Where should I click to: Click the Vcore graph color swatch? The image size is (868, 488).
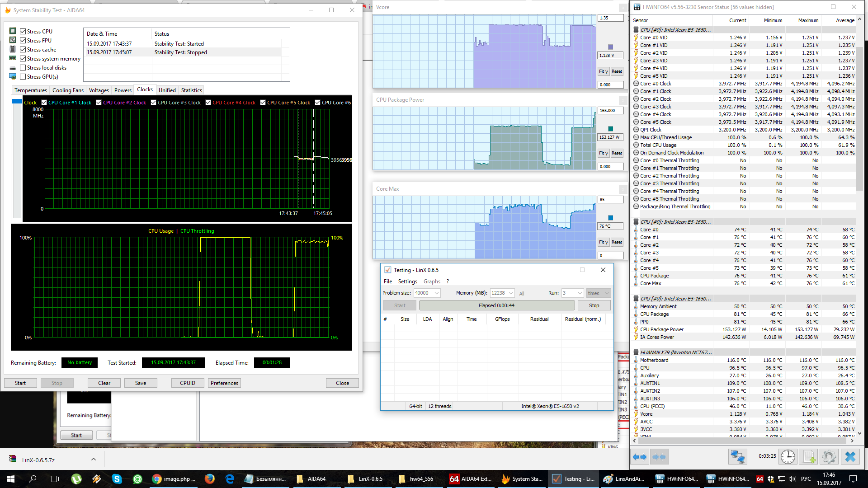tap(610, 47)
